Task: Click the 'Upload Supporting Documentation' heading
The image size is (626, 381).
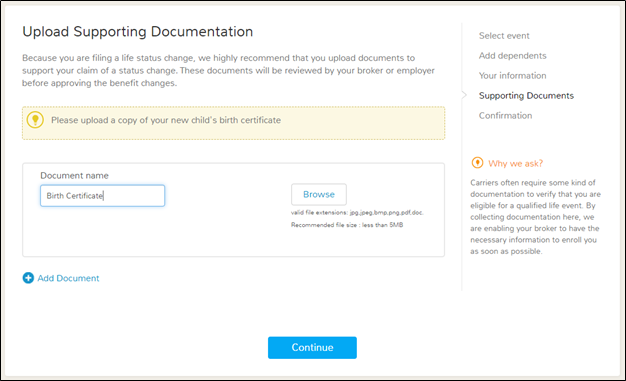Action: click(x=138, y=32)
